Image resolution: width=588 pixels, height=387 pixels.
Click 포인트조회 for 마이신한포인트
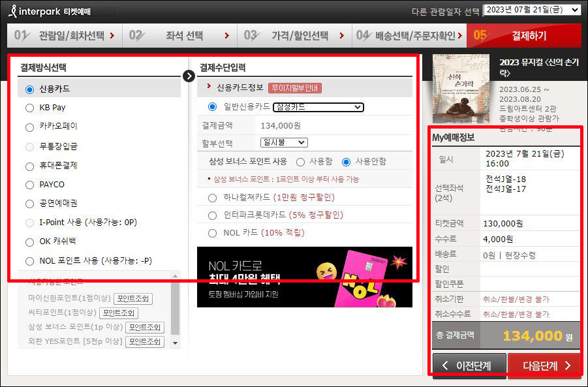click(x=133, y=299)
